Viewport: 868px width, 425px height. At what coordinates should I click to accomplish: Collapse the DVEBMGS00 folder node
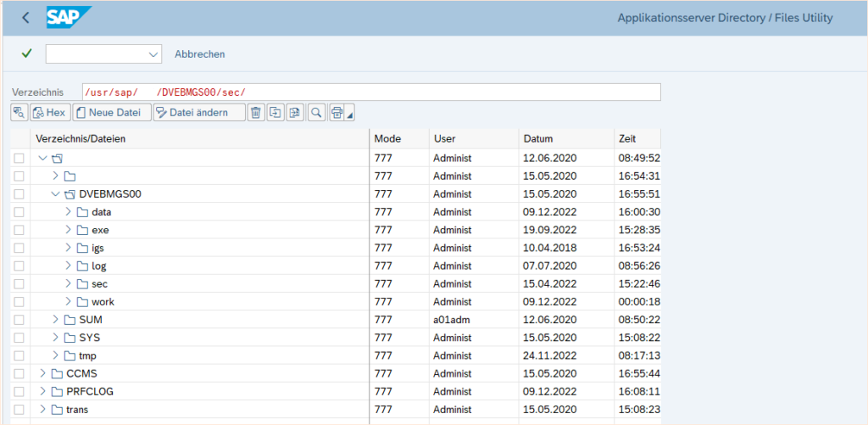[x=55, y=194]
